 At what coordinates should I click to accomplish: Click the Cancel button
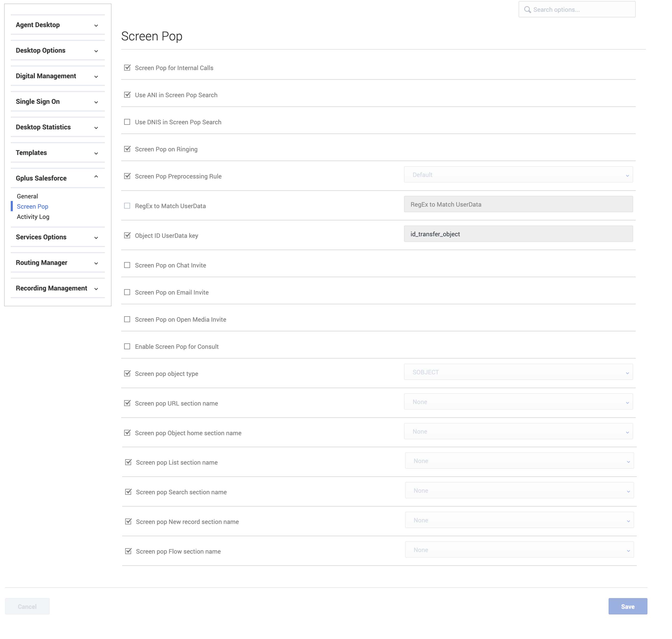point(27,606)
